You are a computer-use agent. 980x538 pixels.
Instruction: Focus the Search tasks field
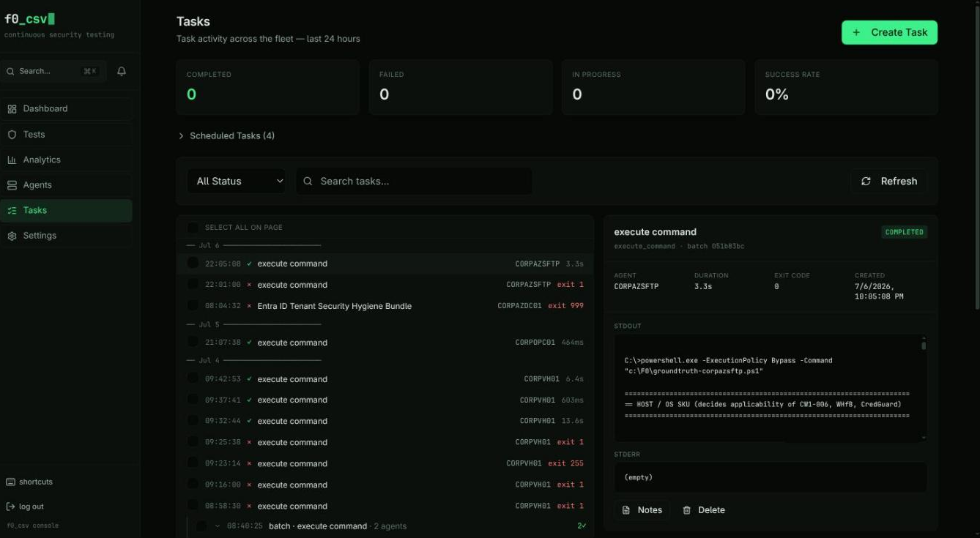[414, 181]
